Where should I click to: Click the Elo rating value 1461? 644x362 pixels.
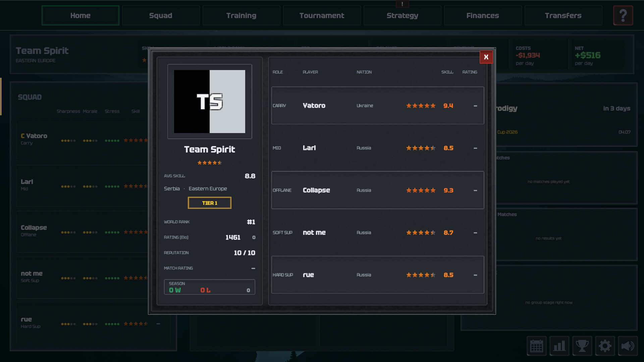point(233,237)
